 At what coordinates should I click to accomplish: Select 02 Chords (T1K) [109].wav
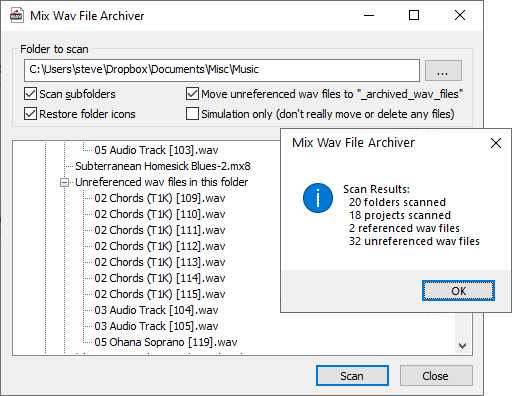160,198
